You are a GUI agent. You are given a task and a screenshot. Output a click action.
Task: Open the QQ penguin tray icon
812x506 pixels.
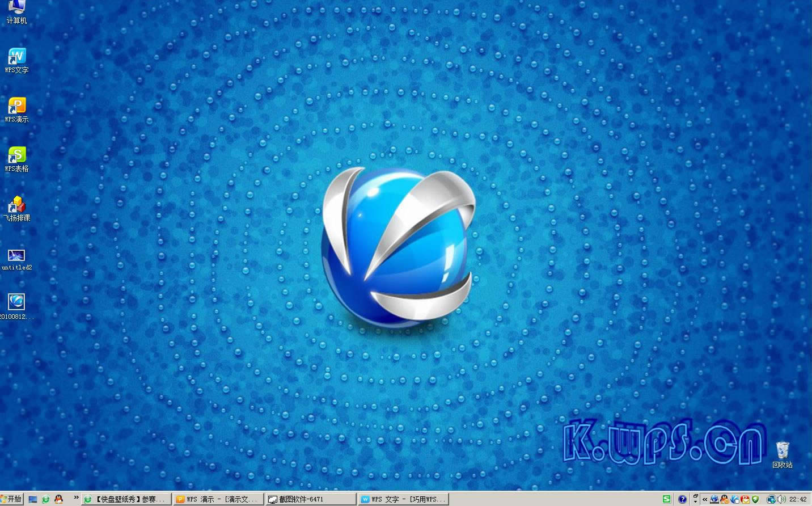click(725, 499)
